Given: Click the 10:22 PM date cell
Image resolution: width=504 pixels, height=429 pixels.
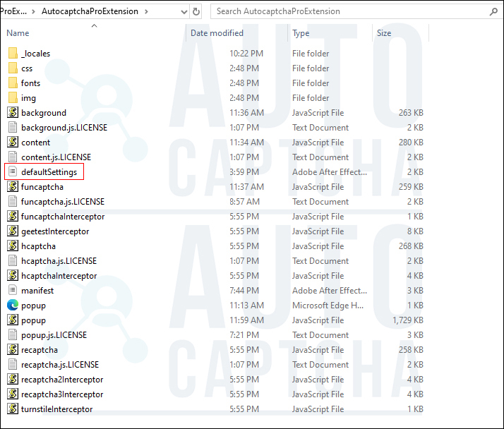Looking at the screenshot, I should pos(246,54).
